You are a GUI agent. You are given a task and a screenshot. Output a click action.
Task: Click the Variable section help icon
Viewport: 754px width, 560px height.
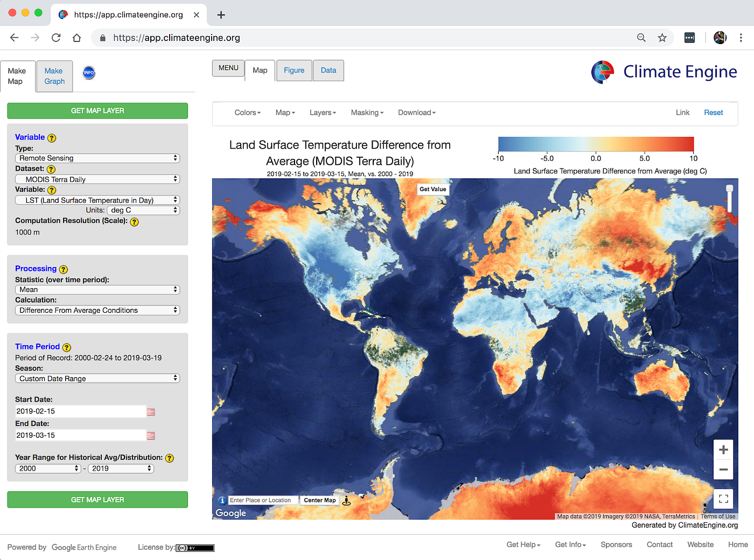[x=52, y=138]
